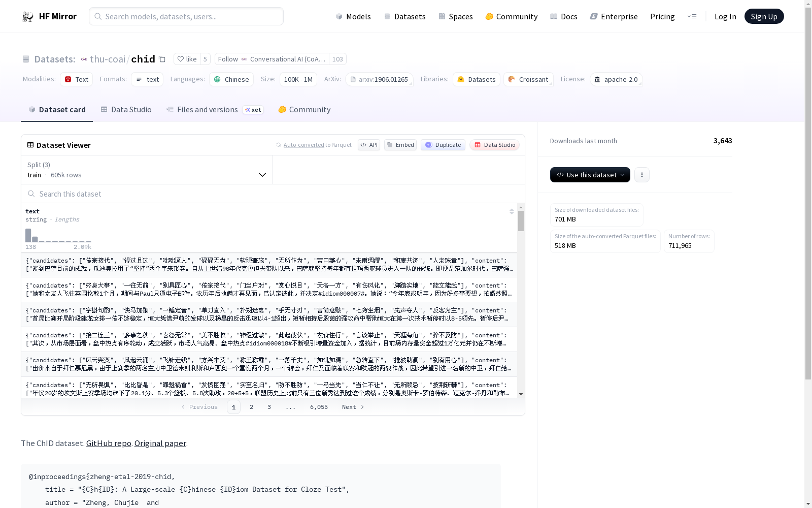Screen dimensions: 812x508
Task: Click the arxiv paper document icon
Action: click(353, 79)
